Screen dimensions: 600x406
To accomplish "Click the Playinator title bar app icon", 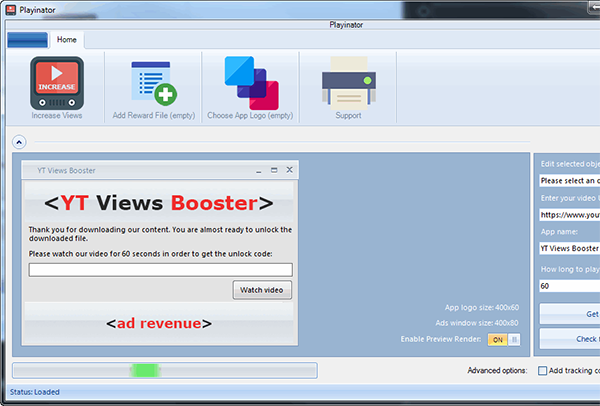I will click(x=11, y=10).
